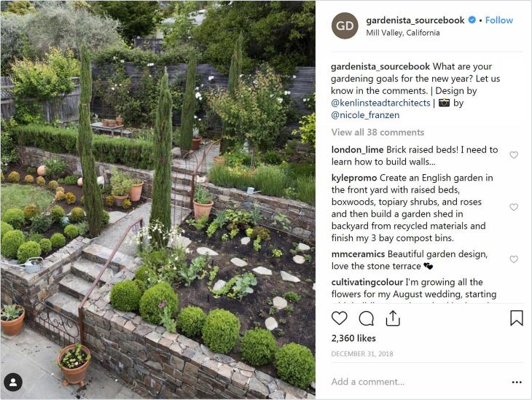Image resolution: width=532 pixels, height=400 pixels.
Task: Save the post with the bookmark icon
Action: (517, 318)
